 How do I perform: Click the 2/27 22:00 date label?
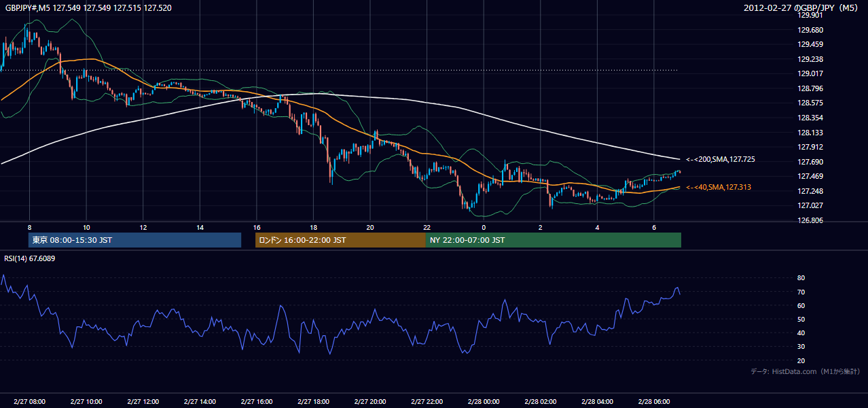[x=427, y=402]
